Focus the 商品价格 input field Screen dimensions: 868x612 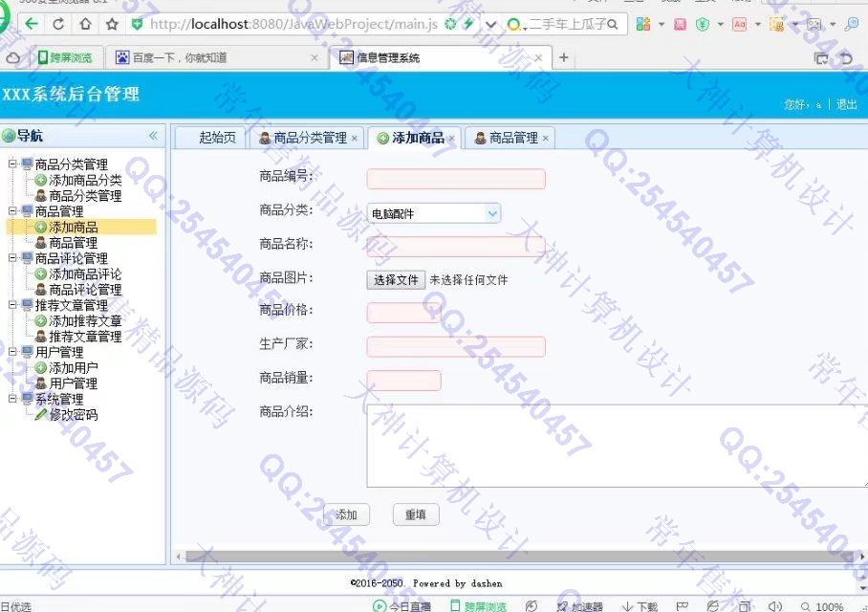tap(403, 313)
